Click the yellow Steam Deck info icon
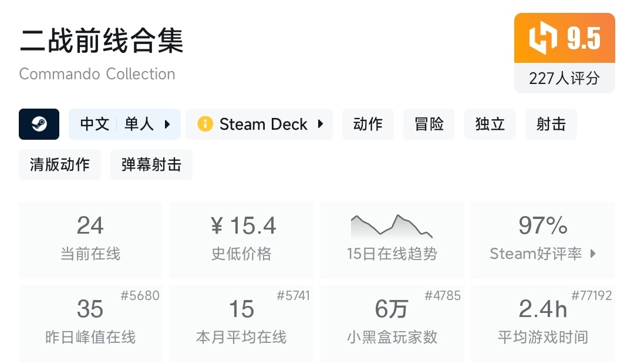This screenshot has width=634, height=364. (x=205, y=124)
